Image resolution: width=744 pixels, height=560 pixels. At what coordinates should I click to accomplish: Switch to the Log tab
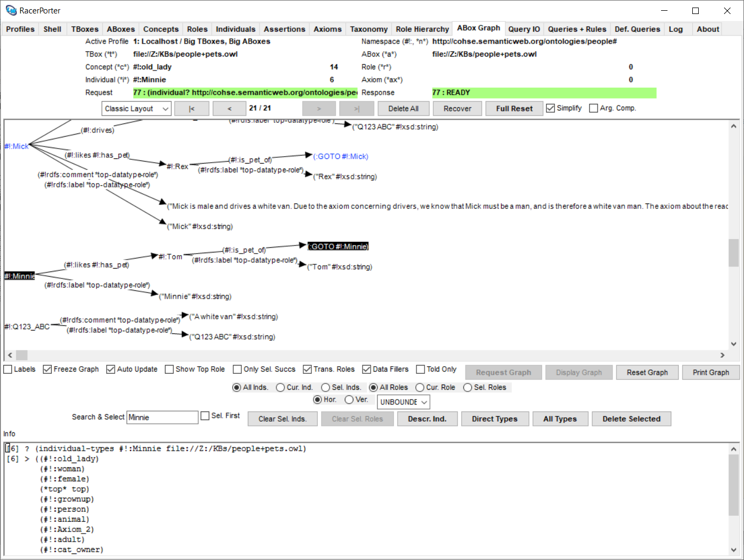click(x=676, y=29)
